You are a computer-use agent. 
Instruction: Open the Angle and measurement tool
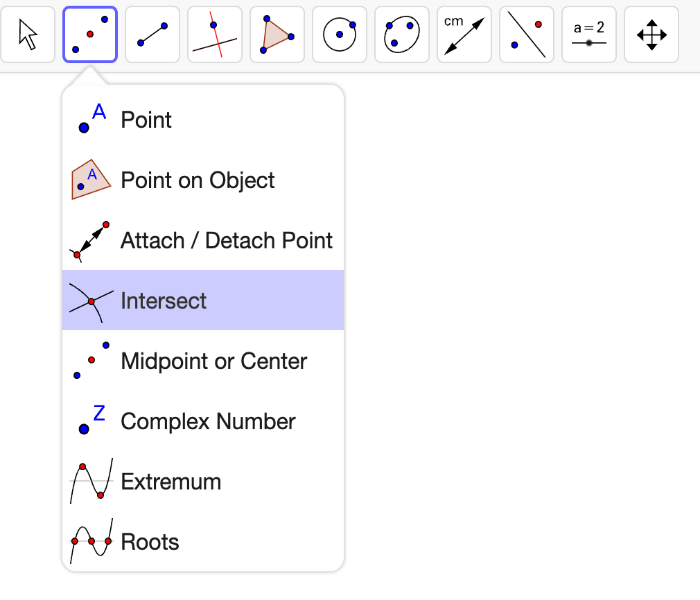(x=464, y=34)
